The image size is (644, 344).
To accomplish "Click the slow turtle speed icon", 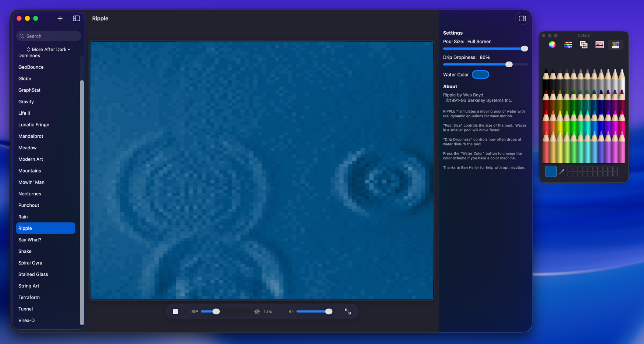I will [x=195, y=312].
